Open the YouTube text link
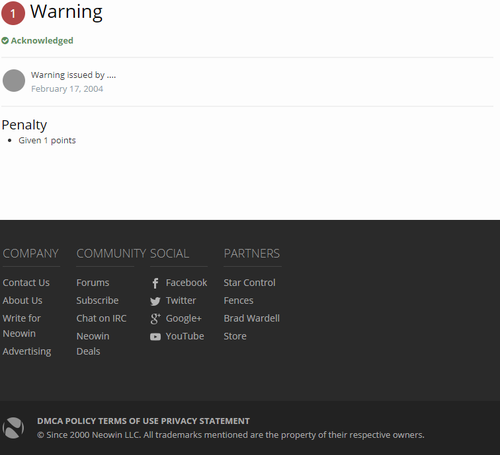 pos(185,336)
